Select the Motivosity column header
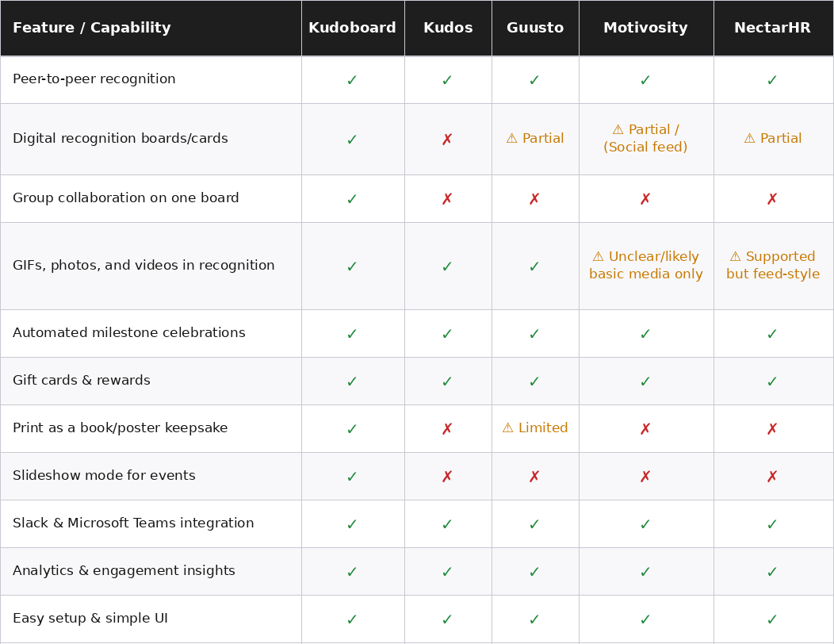This screenshot has width=834, height=644. click(645, 29)
